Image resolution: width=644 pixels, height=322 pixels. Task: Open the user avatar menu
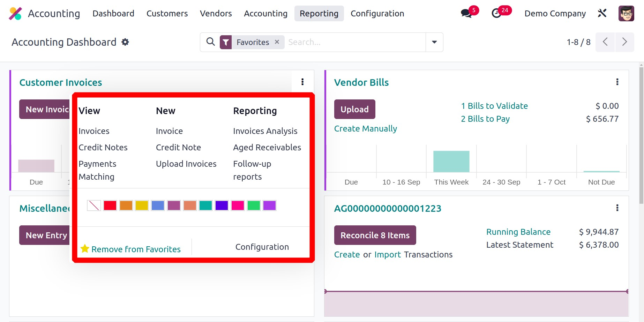click(x=626, y=14)
